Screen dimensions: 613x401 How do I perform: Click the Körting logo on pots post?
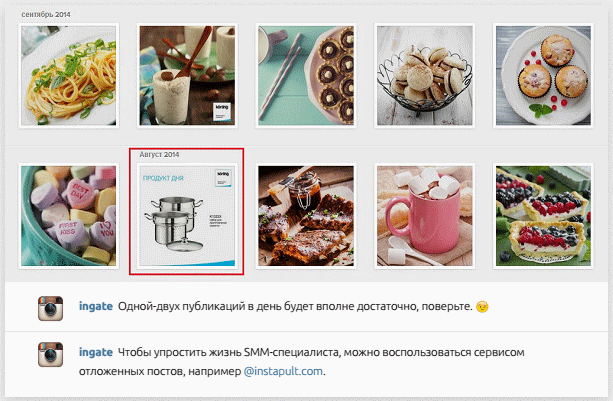(223, 178)
